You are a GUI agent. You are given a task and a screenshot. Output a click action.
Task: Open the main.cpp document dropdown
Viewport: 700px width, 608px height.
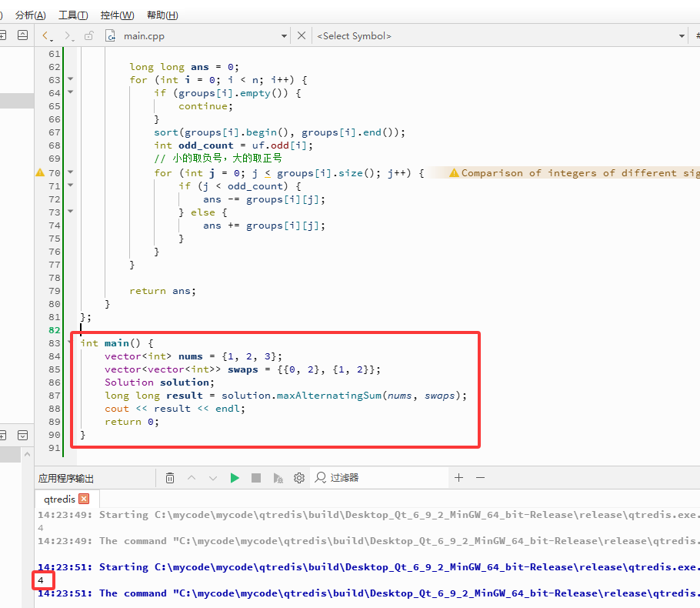(x=284, y=35)
